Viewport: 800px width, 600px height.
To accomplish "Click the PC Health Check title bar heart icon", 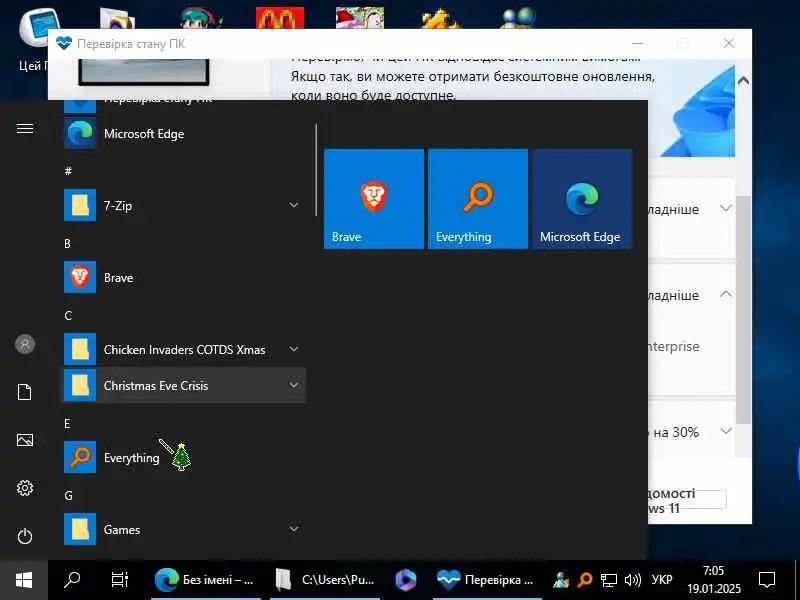I will 64,43.
